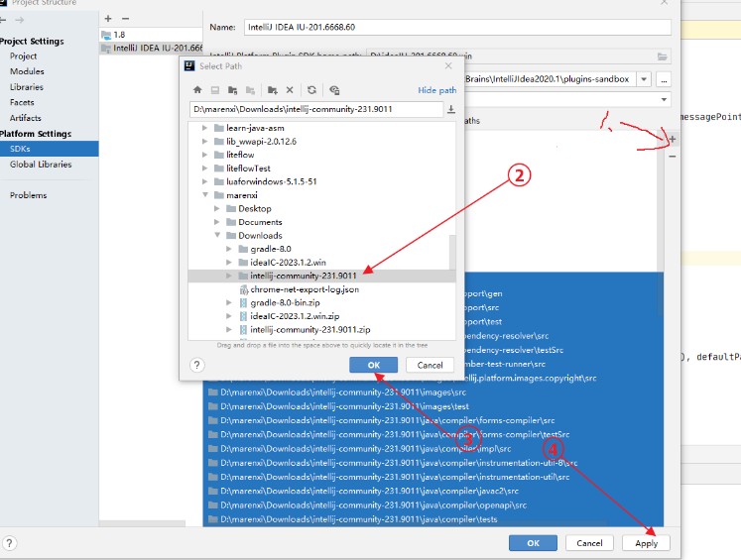Delete selected item with X icon

pos(290,90)
